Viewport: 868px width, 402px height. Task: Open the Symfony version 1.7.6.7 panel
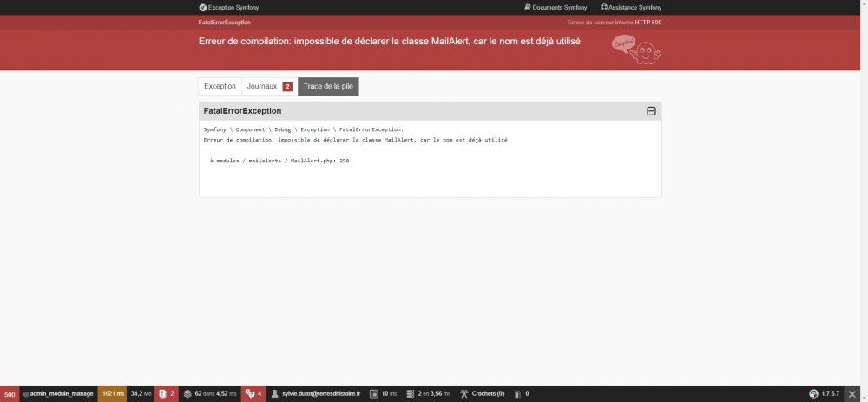(x=825, y=393)
